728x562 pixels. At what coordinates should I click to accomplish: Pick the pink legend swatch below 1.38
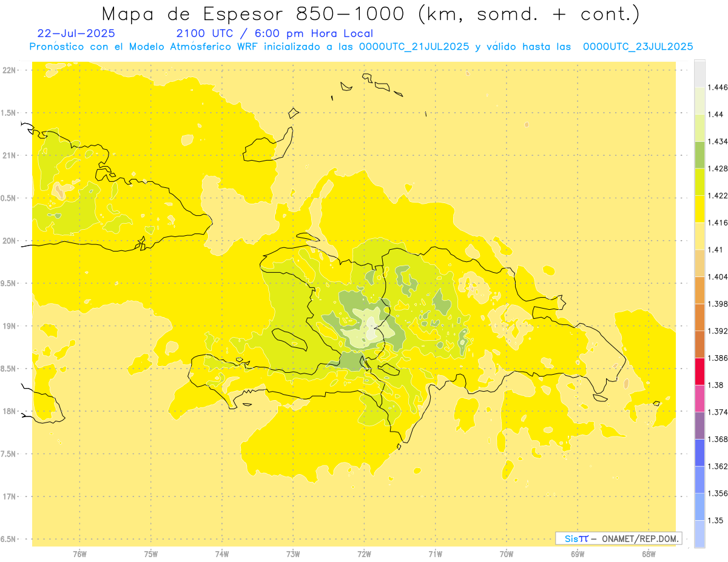tap(699, 398)
